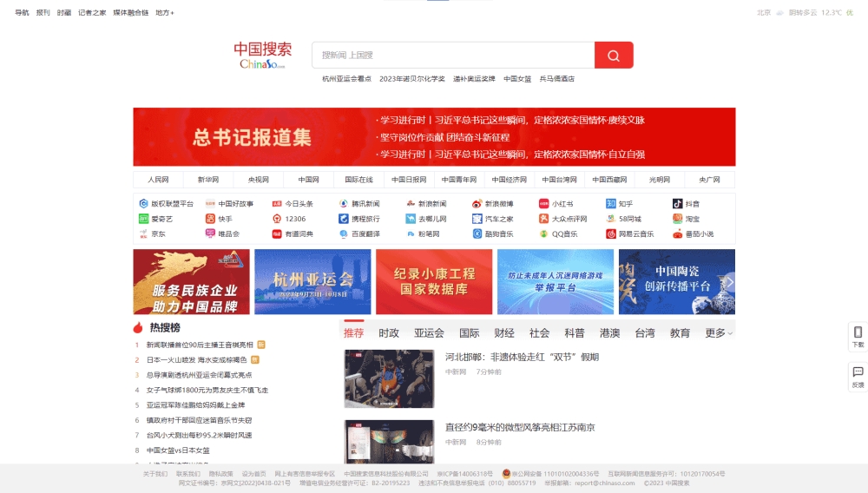868x493 pixels.
Task: Open the 新浪微博 shortcut icon
Action: click(x=477, y=204)
